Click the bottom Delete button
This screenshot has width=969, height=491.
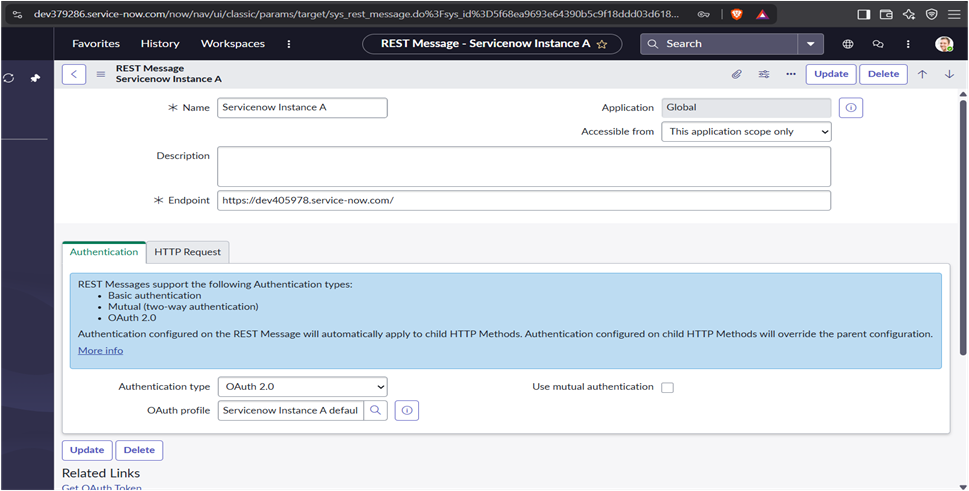click(x=139, y=450)
